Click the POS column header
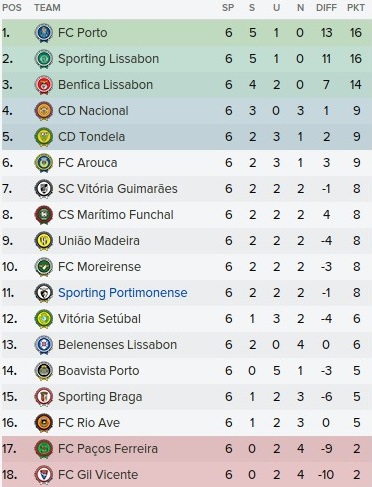The height and width of the screenshot is (487, 372). tap(12, 8)
